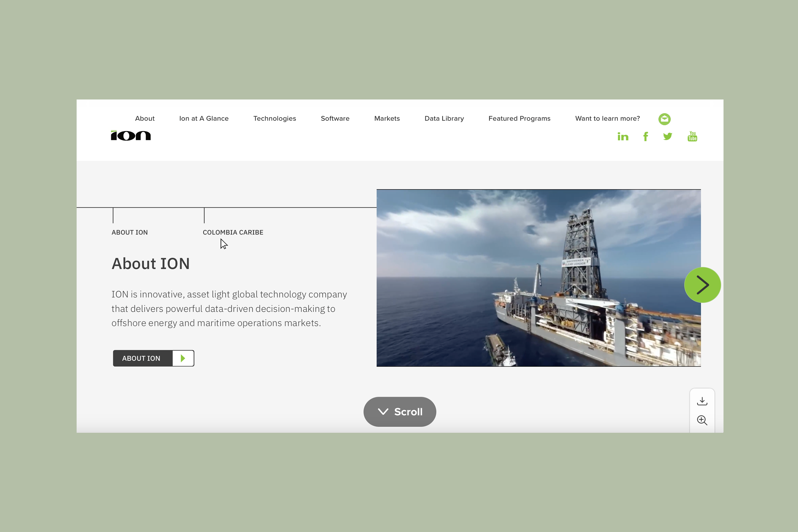Open the Facebook icon link
The width and height of the screenshot is (798, 532).
point(646,136)
